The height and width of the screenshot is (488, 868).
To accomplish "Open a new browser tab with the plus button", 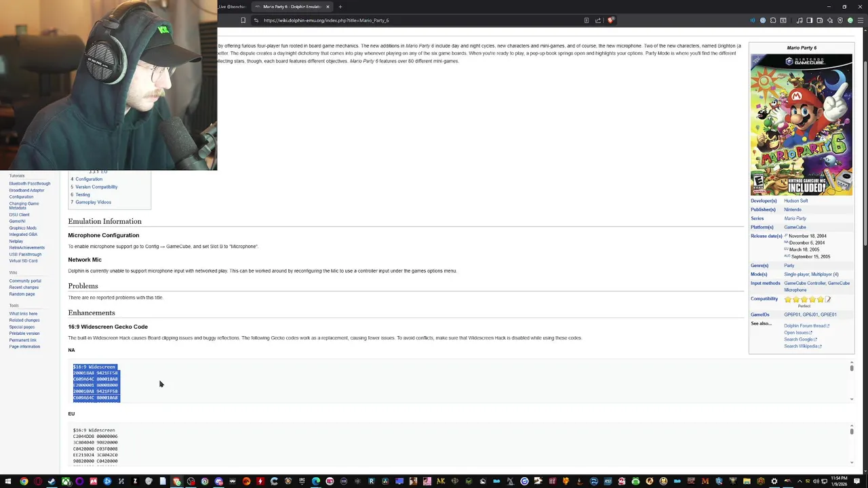I will (340, 7).
